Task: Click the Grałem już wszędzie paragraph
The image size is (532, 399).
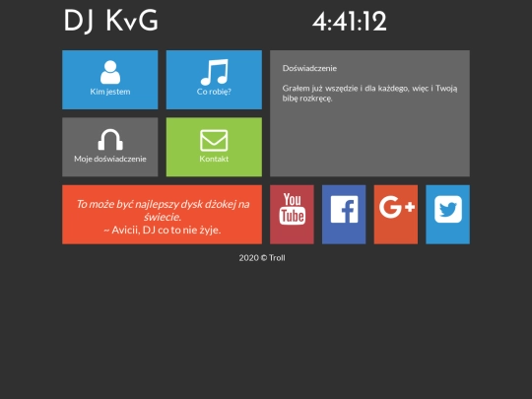Action: [x=369, y=94]
